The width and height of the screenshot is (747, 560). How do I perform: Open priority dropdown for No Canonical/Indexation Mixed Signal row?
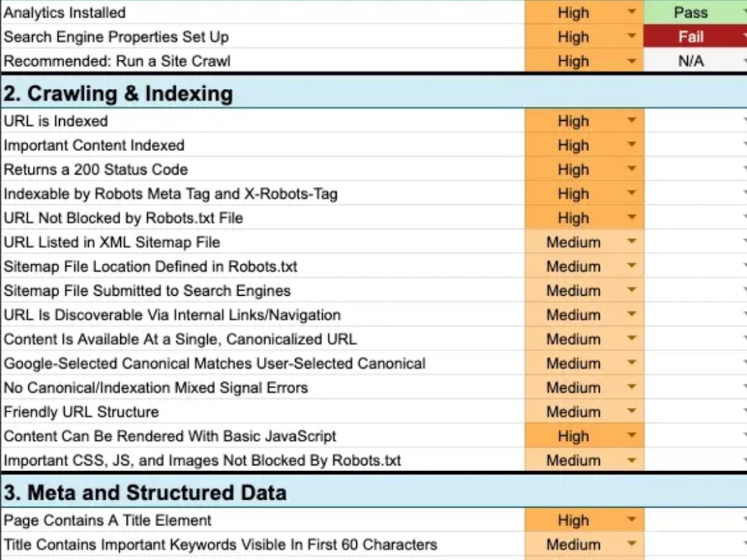pos(632,388)
